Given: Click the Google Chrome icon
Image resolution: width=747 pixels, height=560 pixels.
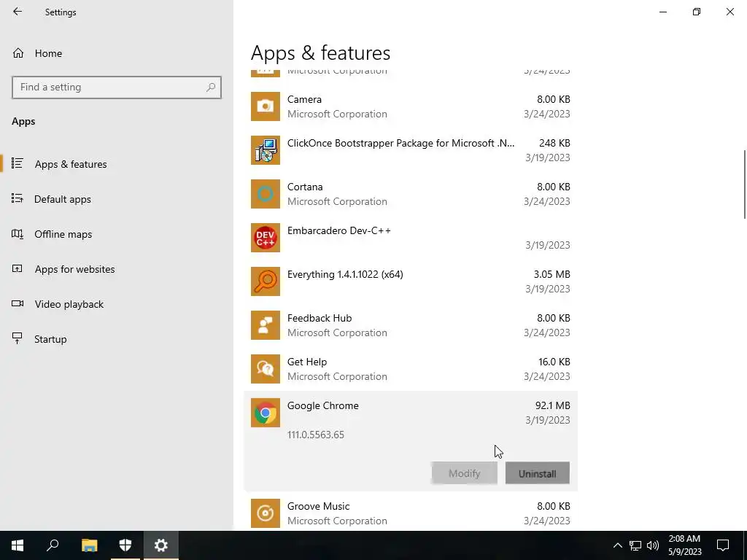Looking at the screenshot, I should coord(266,413).
